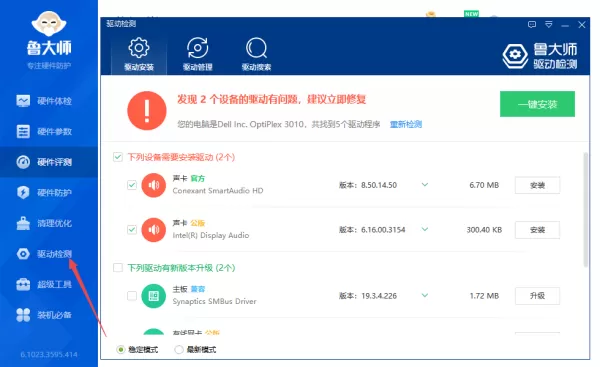The image size is (600, 367).
Task: Click 兼容 tag on Synaptics driver
Action: point(198,289)
